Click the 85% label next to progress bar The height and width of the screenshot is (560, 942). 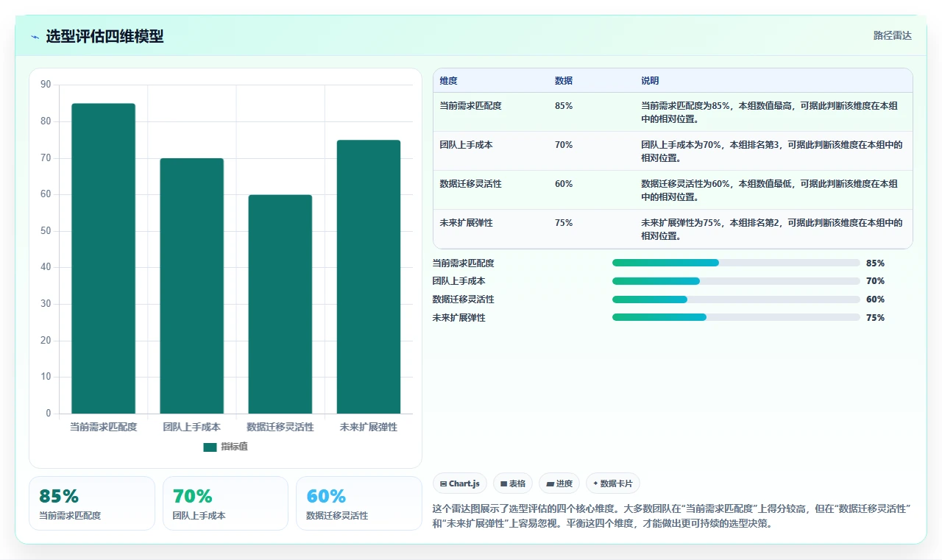point(875,263)
